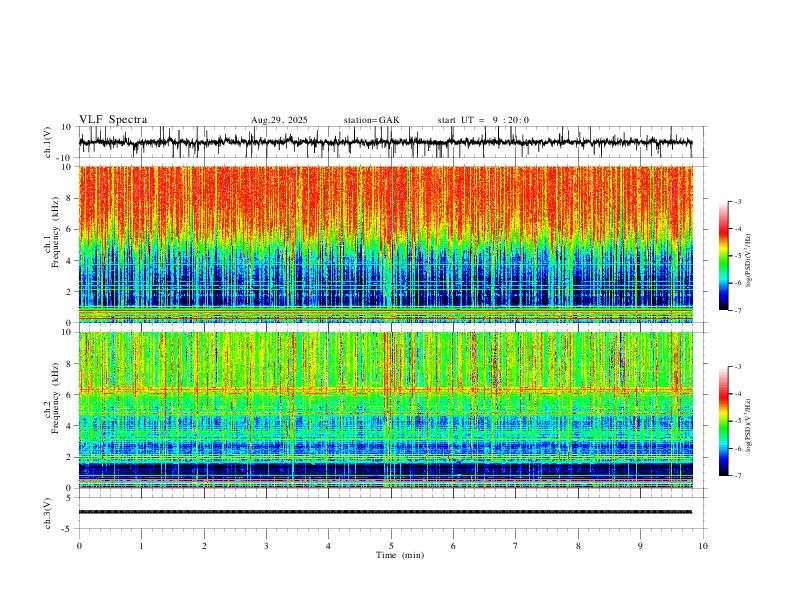Click the "1" tick on the Time axis
Image resolution: width=792 pixels, height=612 pixels.
[x=141, y=546]
